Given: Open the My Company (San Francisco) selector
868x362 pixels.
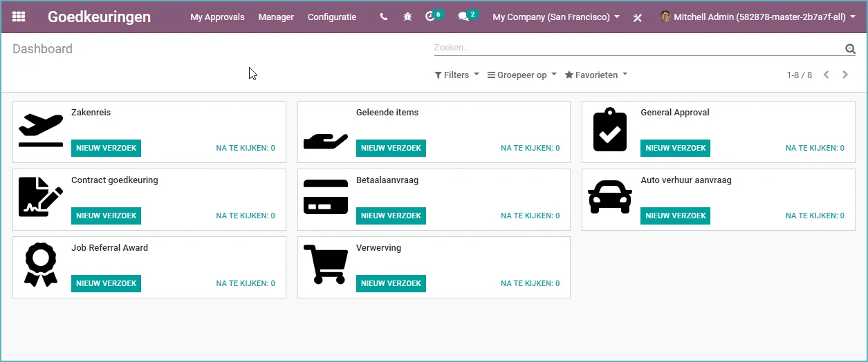Looking at the screenshot, I should point(556,17).
